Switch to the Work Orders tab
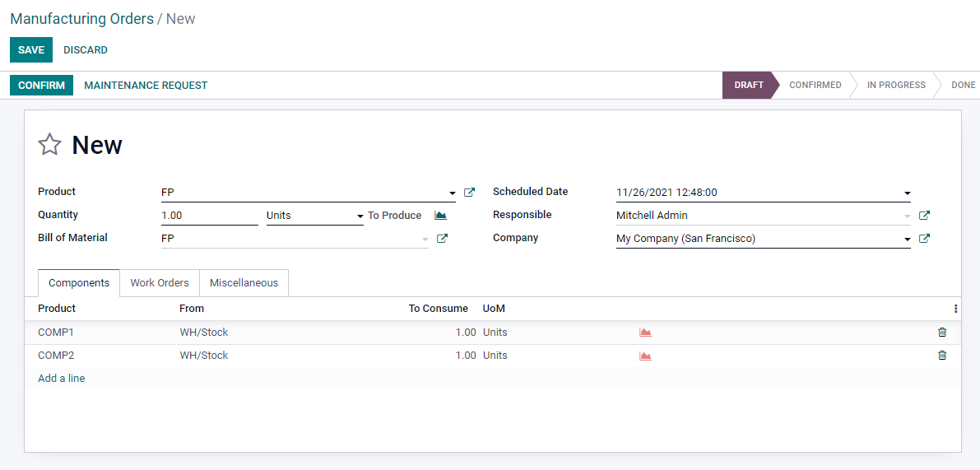Screen dimensions: 980x470 160,283
